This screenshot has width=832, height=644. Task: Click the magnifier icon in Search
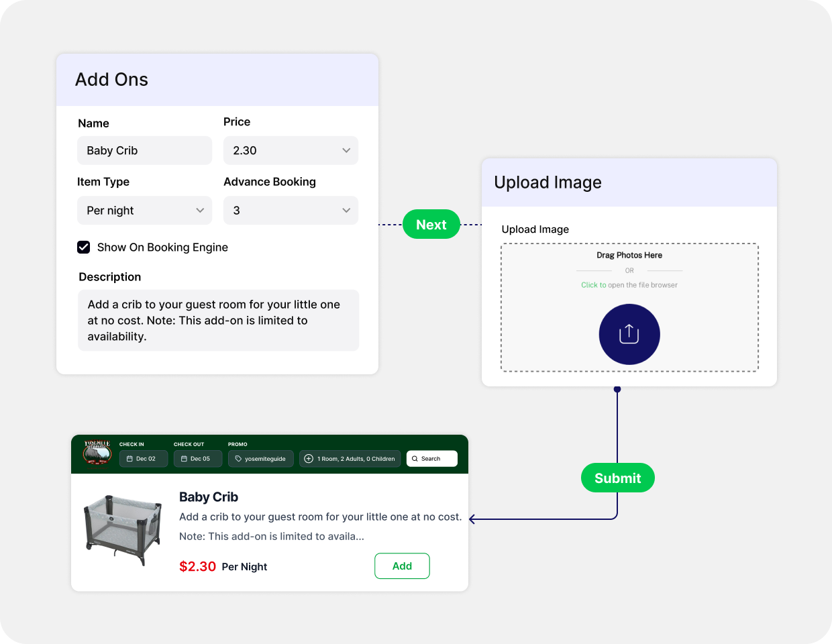tap(415, 459)
